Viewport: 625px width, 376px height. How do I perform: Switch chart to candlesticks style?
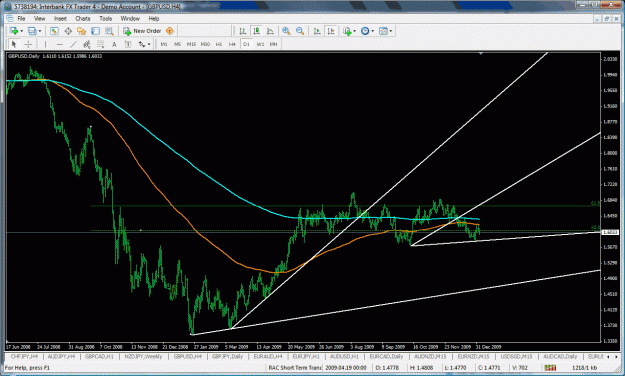click(256, 31)
